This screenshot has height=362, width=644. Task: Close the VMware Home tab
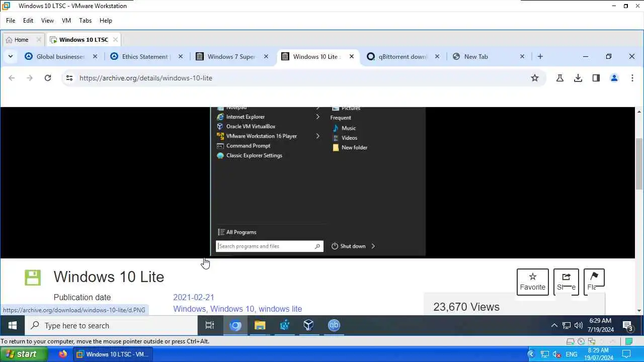pos(39,40)
